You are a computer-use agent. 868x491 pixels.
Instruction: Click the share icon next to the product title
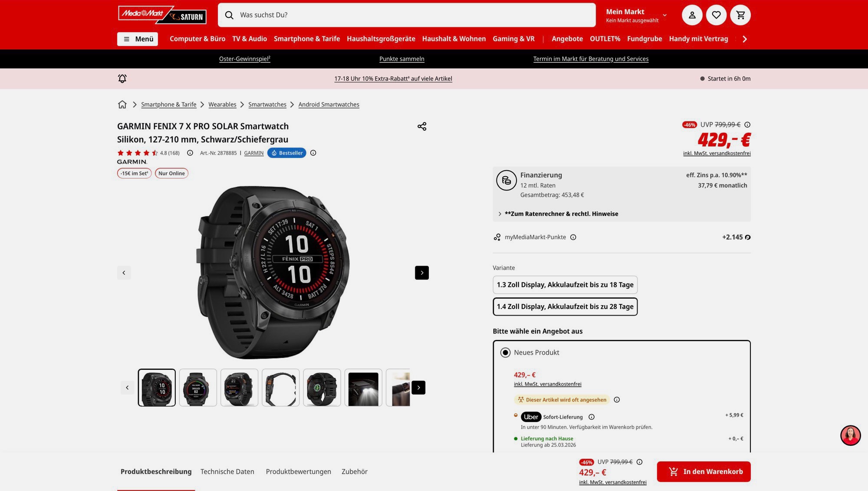coord(422,126)
